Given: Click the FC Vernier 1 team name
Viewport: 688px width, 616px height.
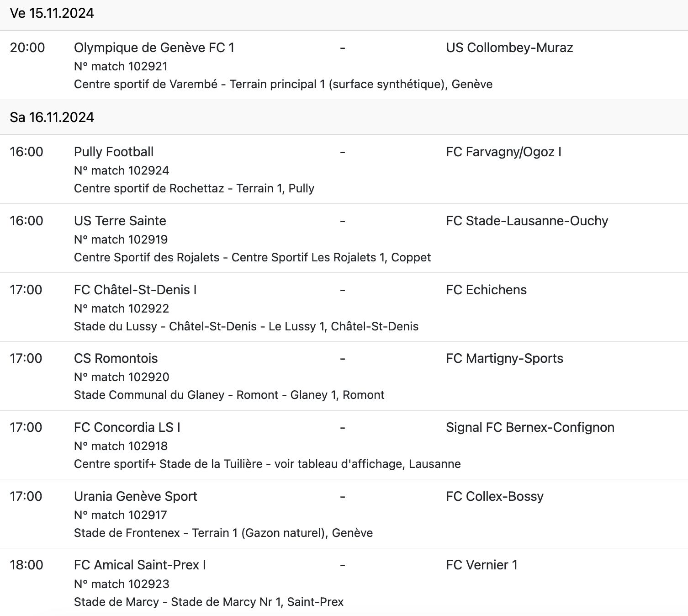Looking at the screenshot, I should [482, 565].
